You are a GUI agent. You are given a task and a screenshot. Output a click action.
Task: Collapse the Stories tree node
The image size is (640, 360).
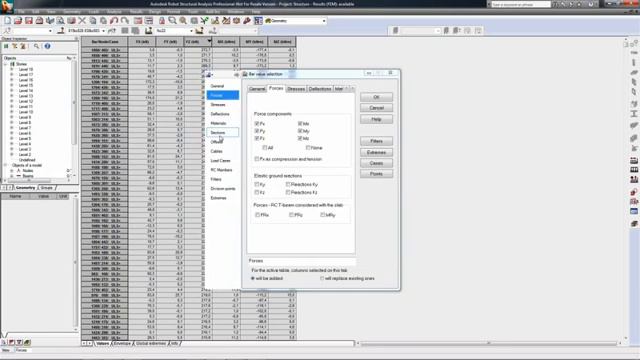6,64
